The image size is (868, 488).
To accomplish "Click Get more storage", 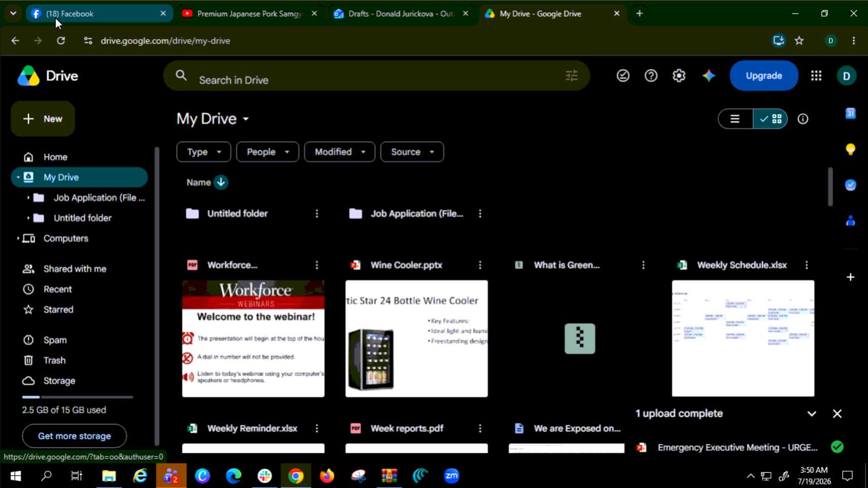I will [x=74, y=436].
